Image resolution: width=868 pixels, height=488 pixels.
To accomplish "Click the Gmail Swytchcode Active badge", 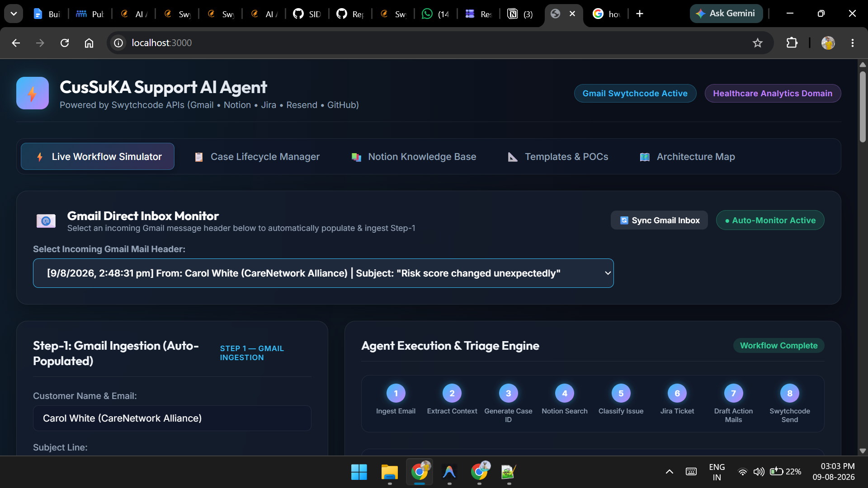I will pyautogui.click(x=635, y=94).
